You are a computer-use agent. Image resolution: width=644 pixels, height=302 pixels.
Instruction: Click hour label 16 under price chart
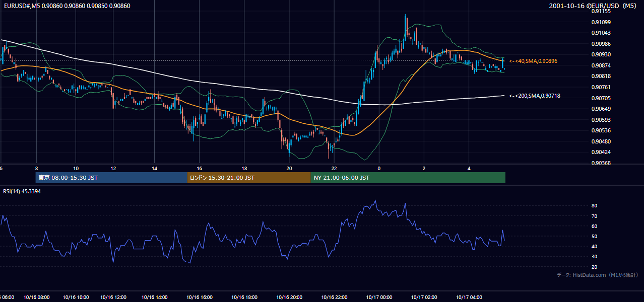[x=200, y=168]
